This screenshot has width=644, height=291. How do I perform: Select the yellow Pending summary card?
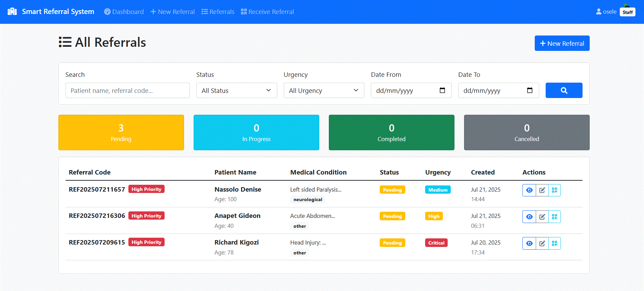(121, 133)
